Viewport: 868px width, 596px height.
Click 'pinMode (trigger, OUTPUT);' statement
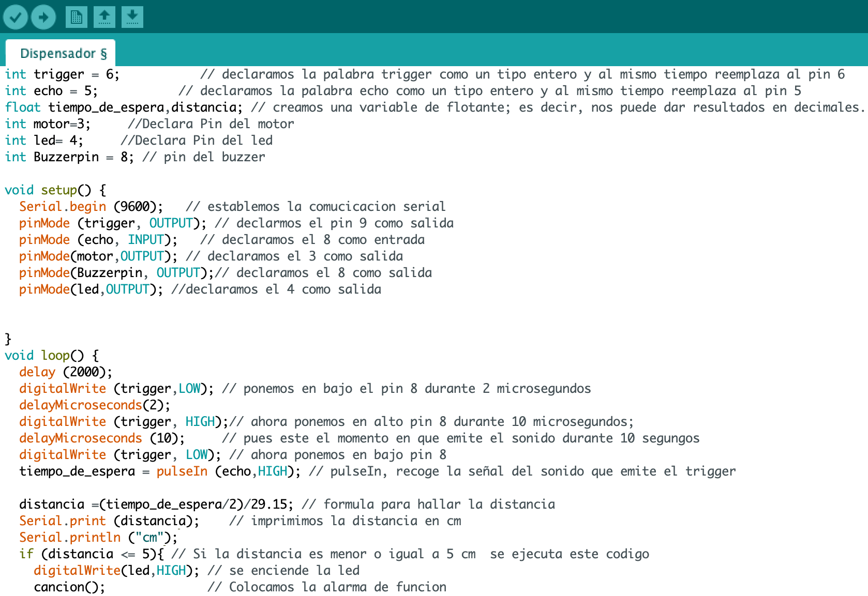click(113, 223)
